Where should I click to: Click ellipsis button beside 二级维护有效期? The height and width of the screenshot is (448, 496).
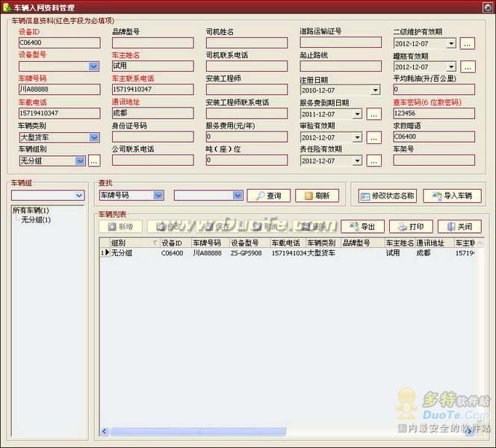coord(467,43)
